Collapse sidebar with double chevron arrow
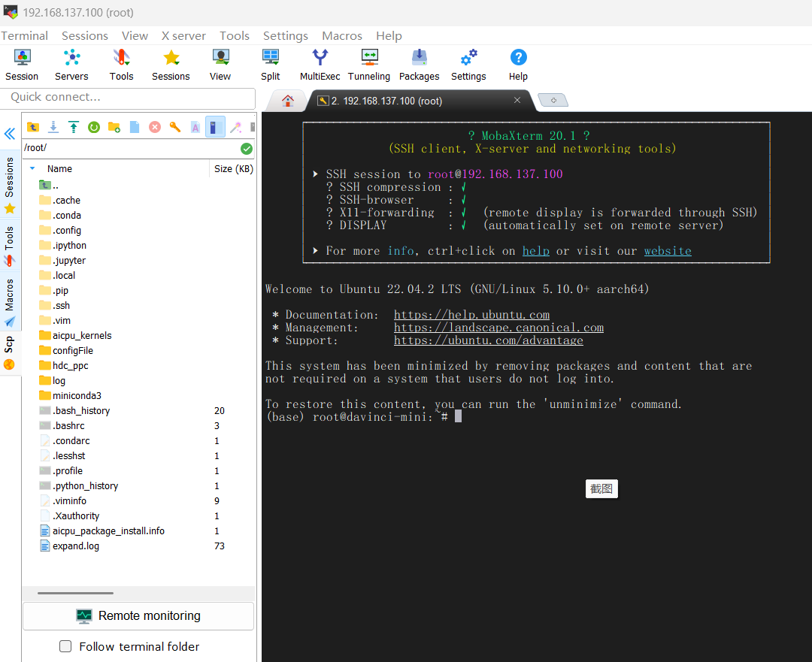Image resolution: width=812 pixels, height=662 pixels. point(10,134)
